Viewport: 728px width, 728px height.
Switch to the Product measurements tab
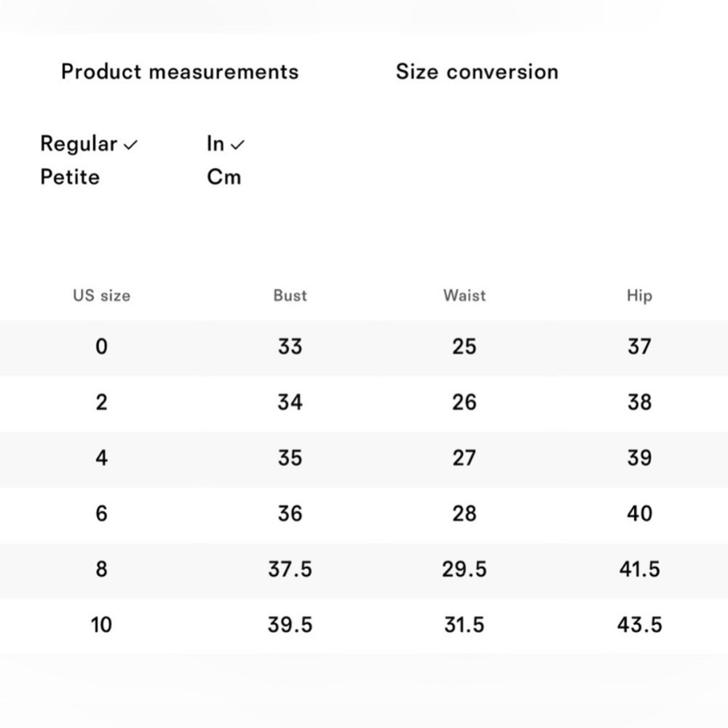click(180, 72)
